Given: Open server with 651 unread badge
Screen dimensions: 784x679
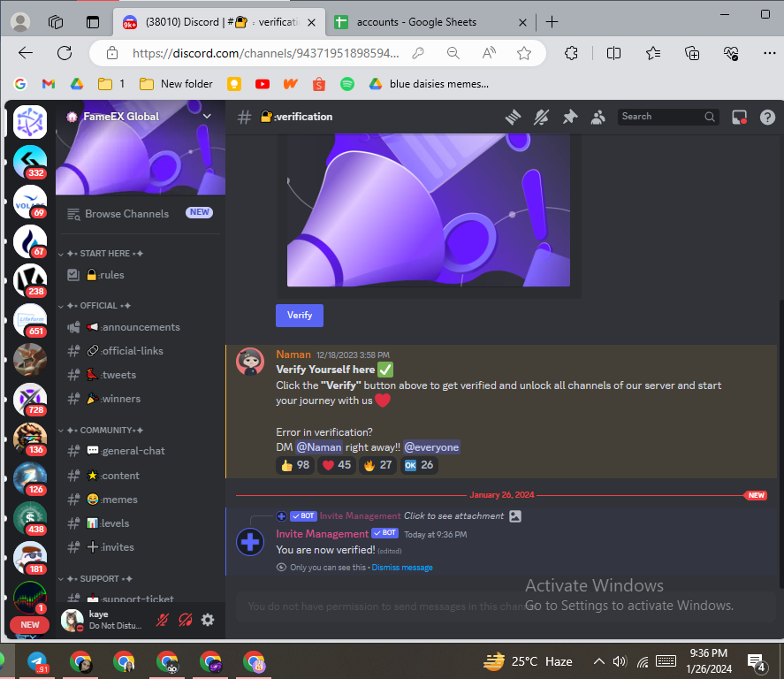Looking at the screenshot, I should click(30, 320).
